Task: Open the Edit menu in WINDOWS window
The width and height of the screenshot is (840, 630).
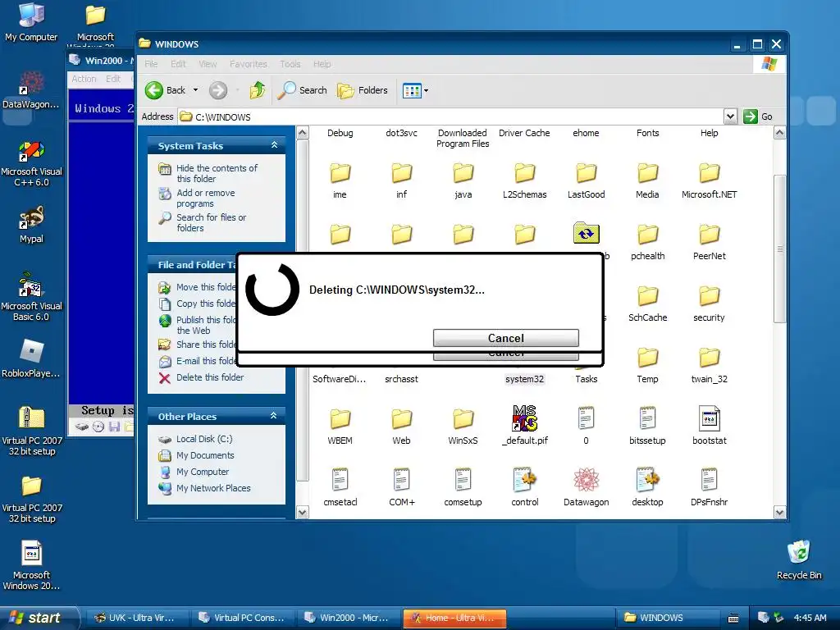Action: (178, 64)
